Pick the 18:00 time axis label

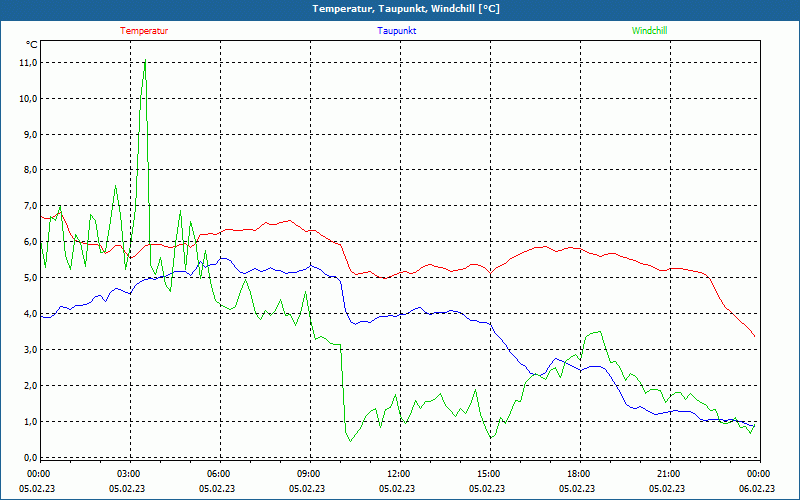coord(578,474)
